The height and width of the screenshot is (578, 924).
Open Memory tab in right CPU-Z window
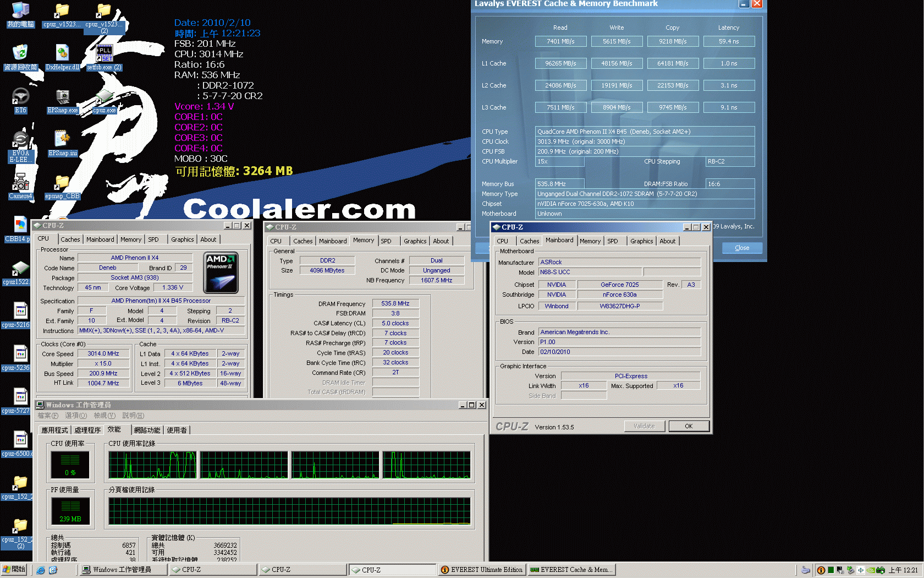click(590, 241)
